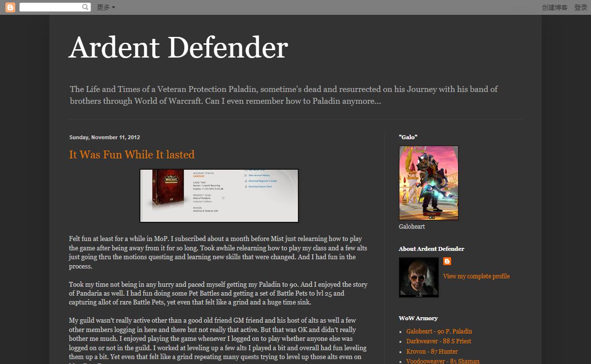The height and width of the screenshot is (364, 591).
Task: Open Galoheart - 90 P. Paladin armory link
Action: tap(439, 331)
